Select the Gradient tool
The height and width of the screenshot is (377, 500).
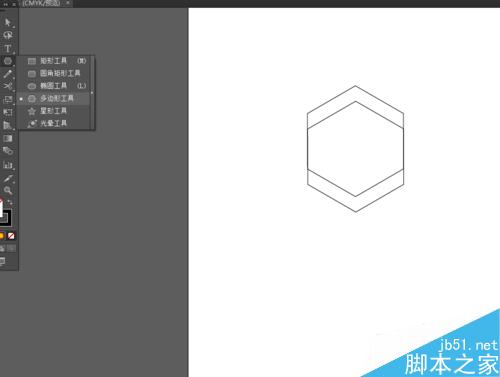[x=8, y=138]
